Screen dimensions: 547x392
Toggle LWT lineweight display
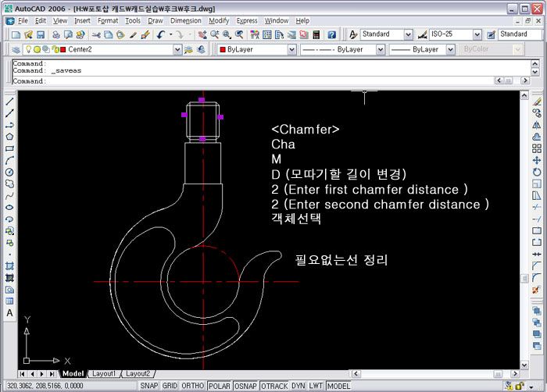pyautogui.click(x=316, y=386)
